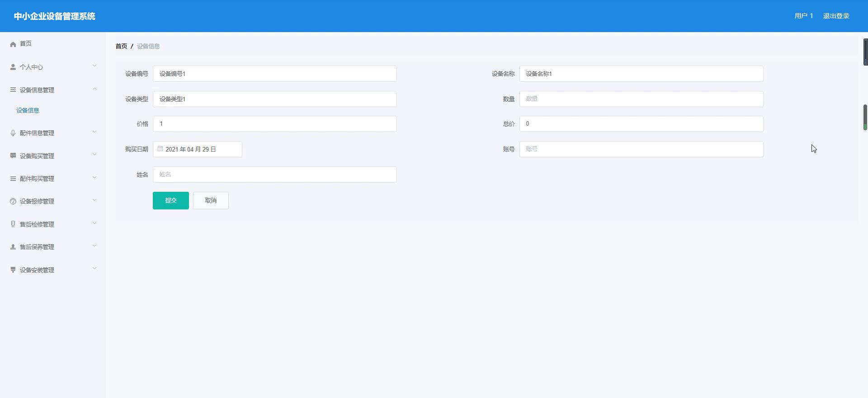Click into the 姓名 input field
The width and height of the screenshot is (868, 398).
274,175
